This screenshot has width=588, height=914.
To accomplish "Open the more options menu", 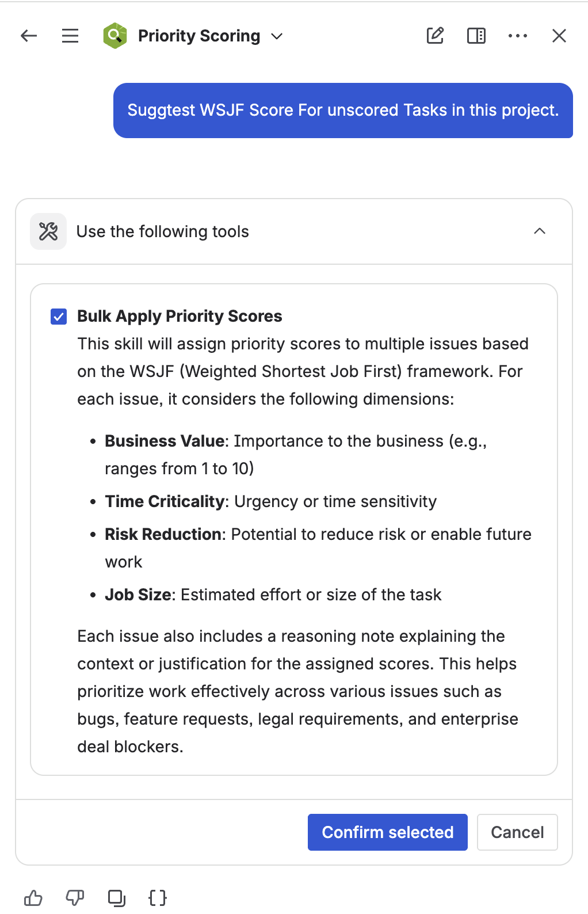I will 518,36.
